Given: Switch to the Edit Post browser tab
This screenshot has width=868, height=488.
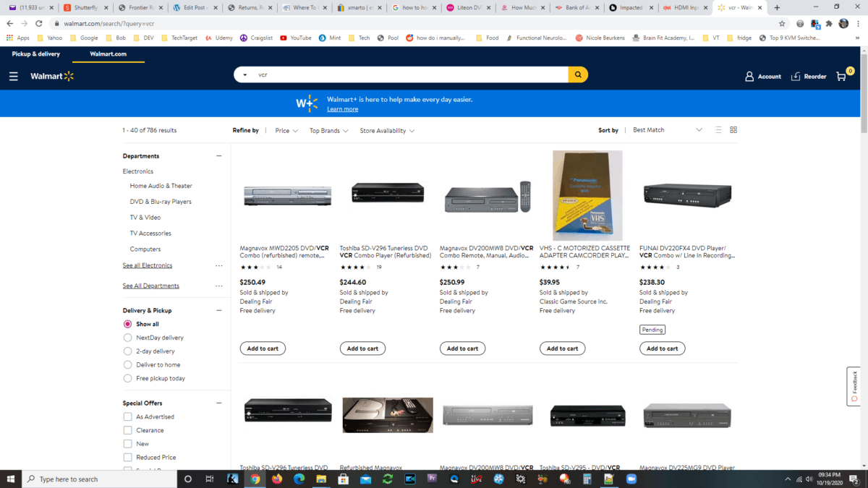Looking at the screenshot, I should 194,8.
